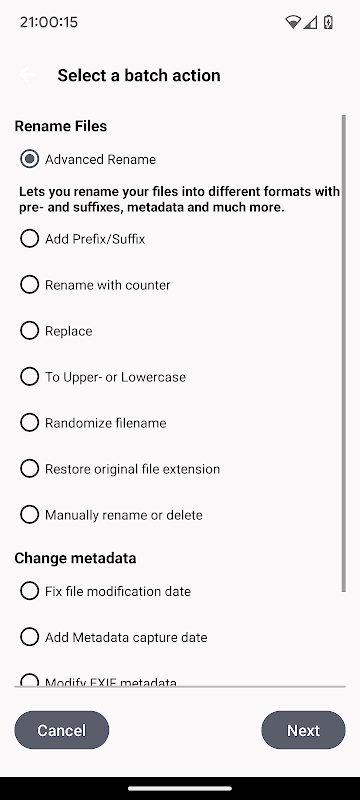
Task: Select the Replace radio option
Action: pos(56,331)
